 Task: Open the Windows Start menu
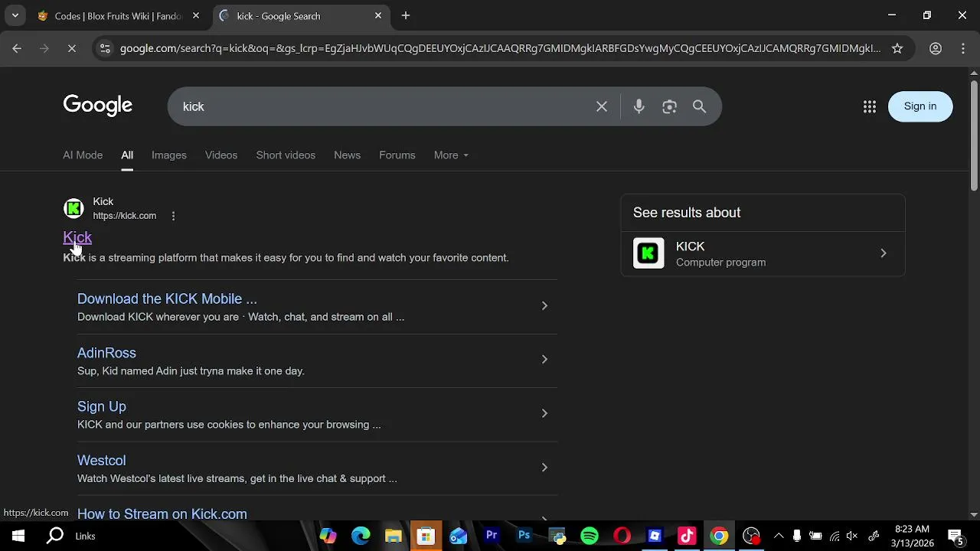tap(18, 536)
